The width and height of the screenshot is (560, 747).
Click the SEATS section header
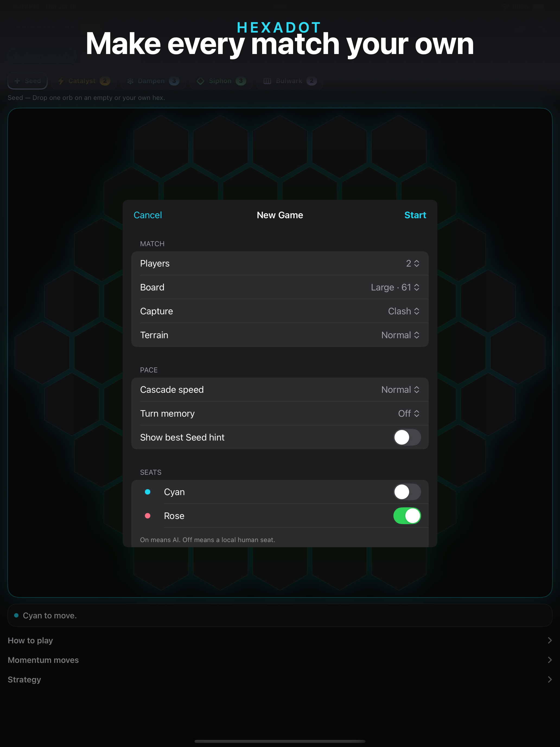[x=151, y=473]
